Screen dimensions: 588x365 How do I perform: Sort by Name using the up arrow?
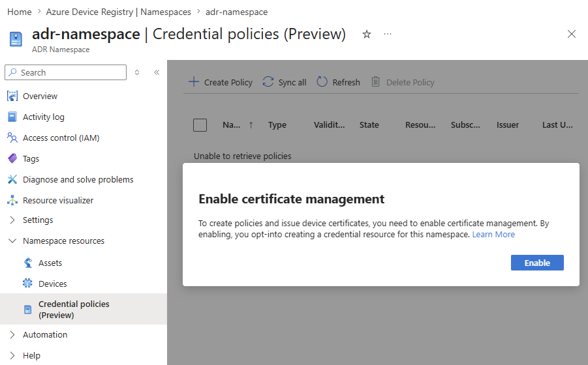point(251,125)
